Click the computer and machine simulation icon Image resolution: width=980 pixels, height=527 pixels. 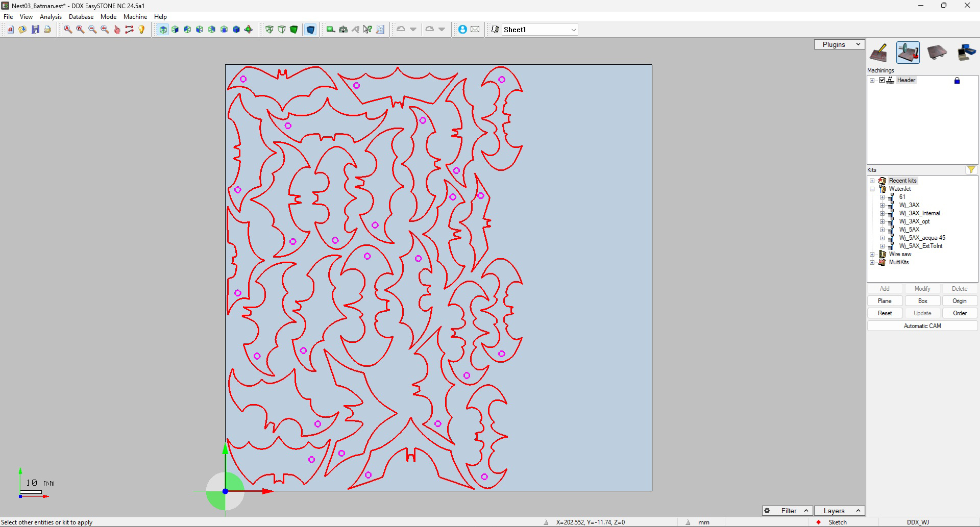[966, 53]
